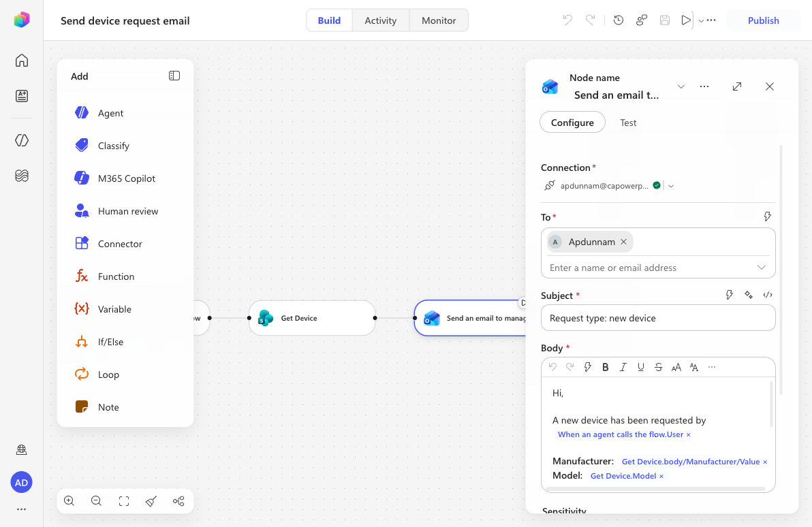Screen dimensions: 812x527
Task: Open the top toolbar more options ellipsis
Action: pos(712,20)
